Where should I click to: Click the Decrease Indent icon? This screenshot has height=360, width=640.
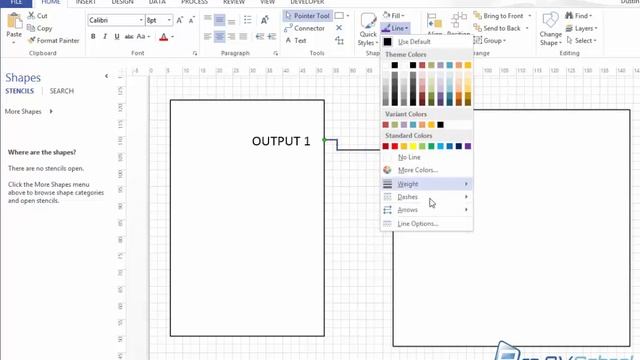[260, 37]
